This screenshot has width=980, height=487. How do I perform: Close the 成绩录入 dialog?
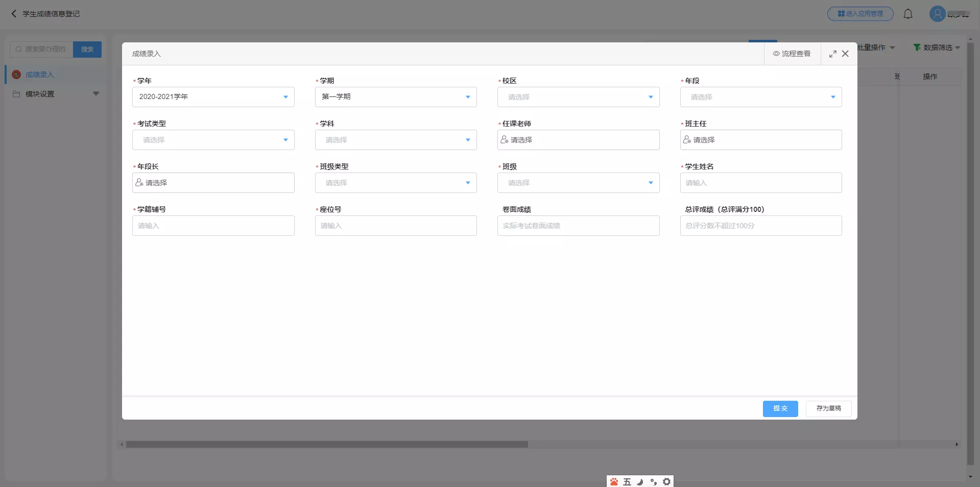[845, 54]
